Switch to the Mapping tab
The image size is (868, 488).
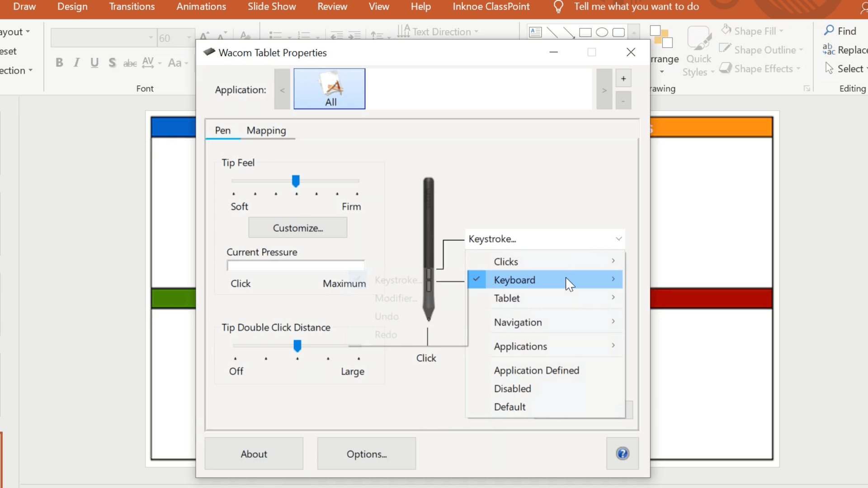point(266,131)
